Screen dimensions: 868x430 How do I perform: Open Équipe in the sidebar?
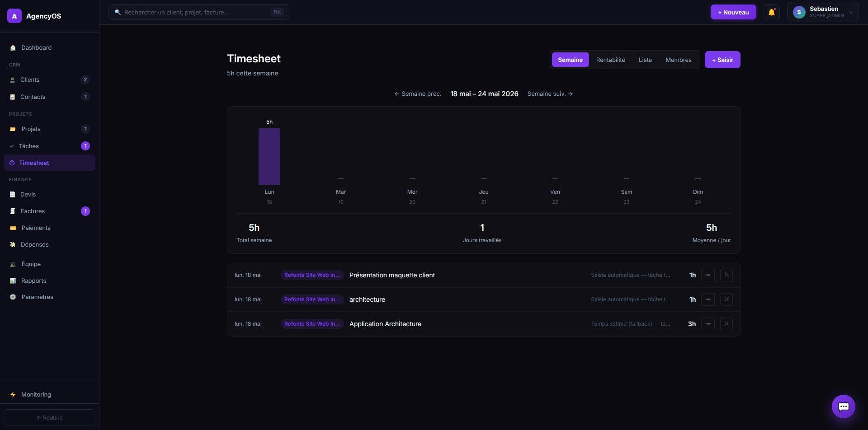pos(49,264)
